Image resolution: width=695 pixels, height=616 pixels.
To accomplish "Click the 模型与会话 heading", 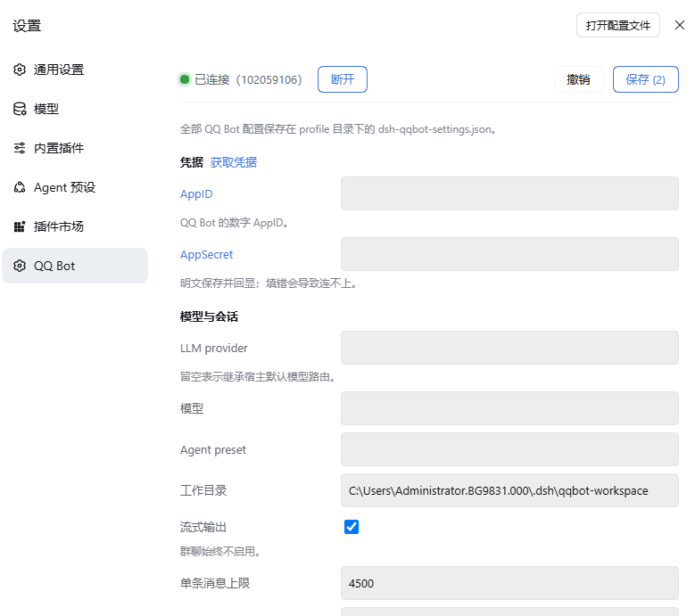I will pos(209,316).
